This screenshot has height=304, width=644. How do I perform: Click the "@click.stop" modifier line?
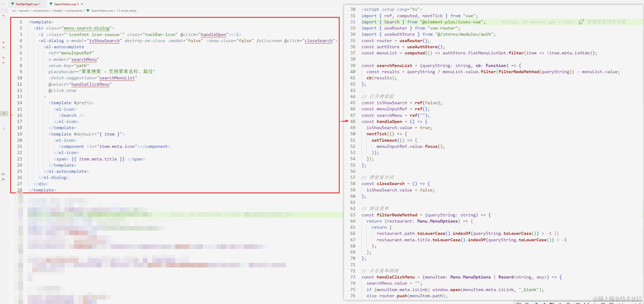[62, 91]
